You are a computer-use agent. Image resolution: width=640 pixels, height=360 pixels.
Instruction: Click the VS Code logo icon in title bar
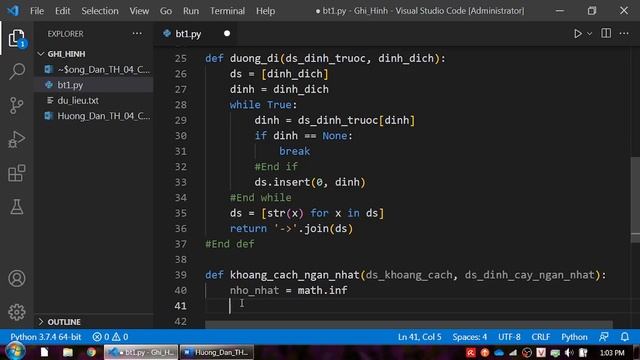tap(13, 11)
